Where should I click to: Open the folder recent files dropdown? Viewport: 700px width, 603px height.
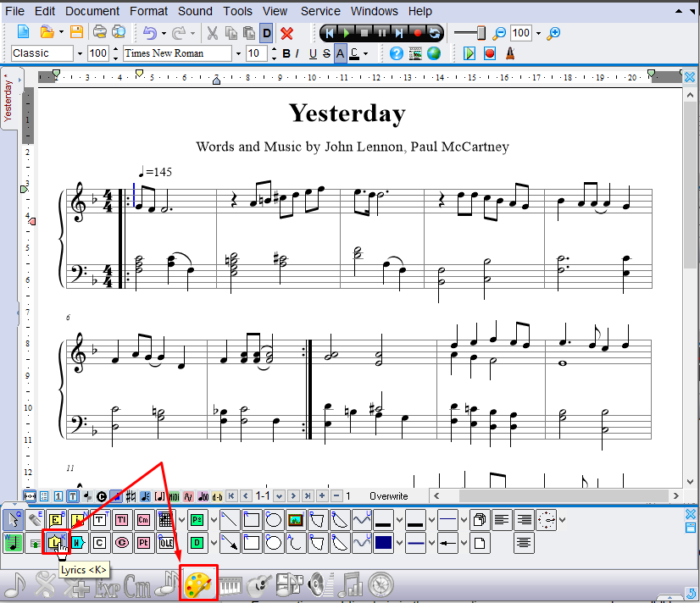pyautogui.click(x=61, y=32)
